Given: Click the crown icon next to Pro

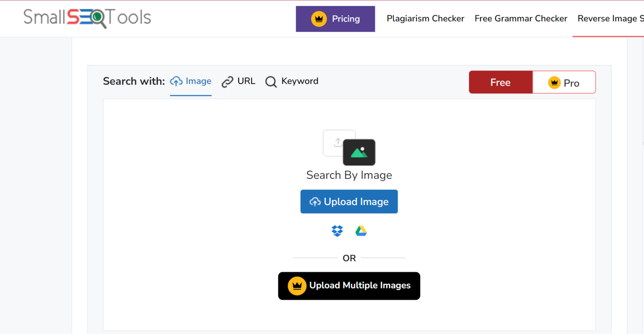Looking at the screenshot, I should [555, 82].
